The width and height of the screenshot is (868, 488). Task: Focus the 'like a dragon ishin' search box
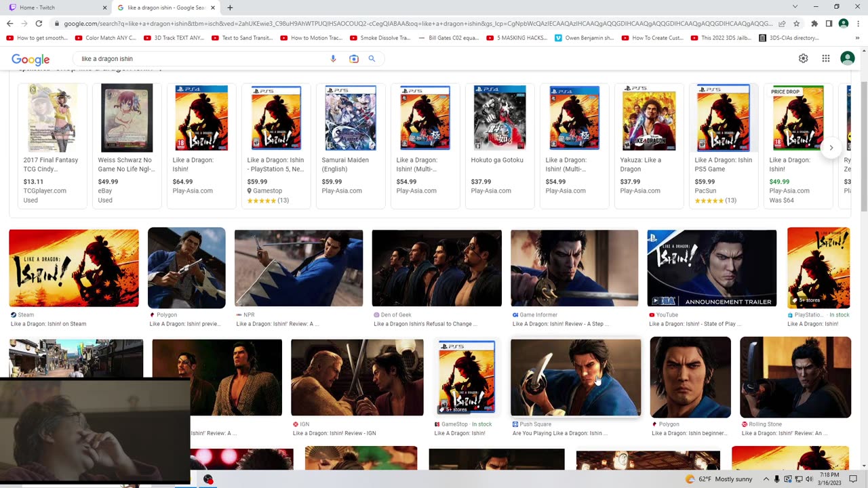(x=203, y=59)
